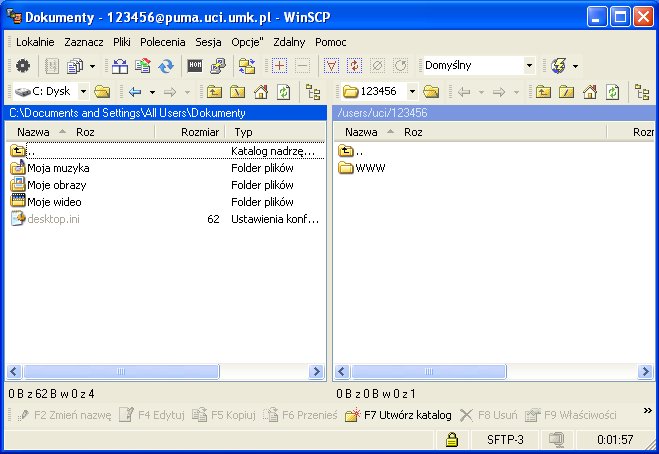This screenshot has height=454, width=659.
Task: Click the remote Parent Directory icon
Action: (543, 92)
